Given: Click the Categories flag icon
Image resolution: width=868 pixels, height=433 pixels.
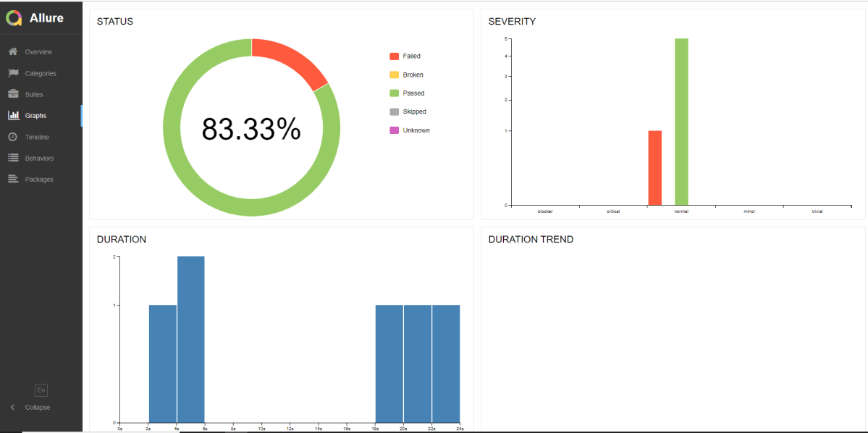Looking at the screenshot, I should point(13,73).
